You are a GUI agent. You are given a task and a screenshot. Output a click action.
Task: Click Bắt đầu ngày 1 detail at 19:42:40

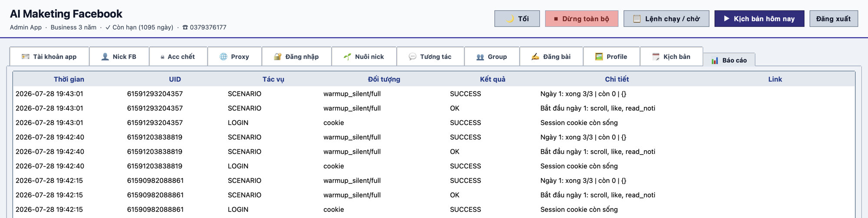point(598,152)
